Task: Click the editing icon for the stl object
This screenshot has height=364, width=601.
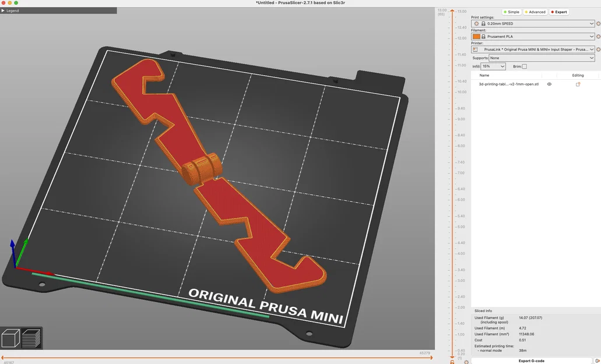Action: point(578,84)
